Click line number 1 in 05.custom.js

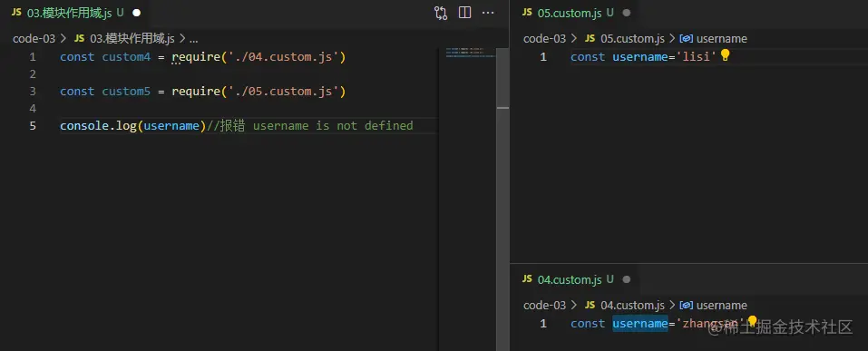tap(543, 56)
